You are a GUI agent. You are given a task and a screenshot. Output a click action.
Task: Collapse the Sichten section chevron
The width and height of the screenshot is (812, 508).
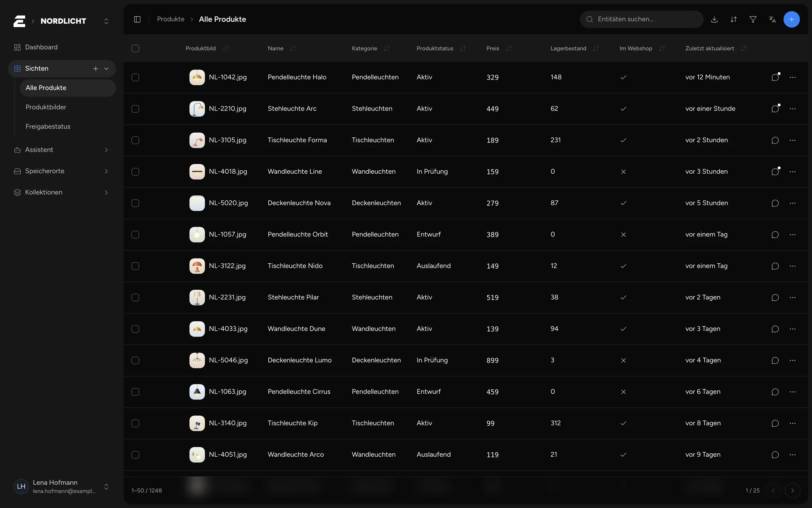tap(106, 69)
